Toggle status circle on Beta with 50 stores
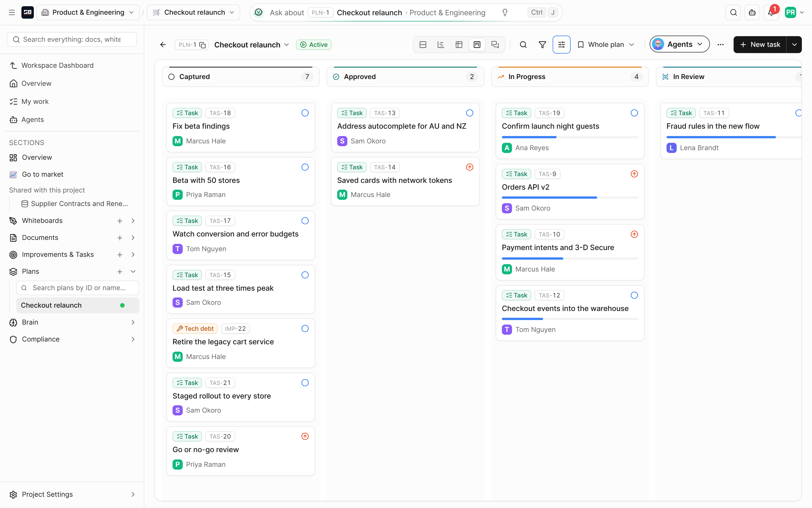Screen dimensions: 812x508 click(x=305, y=167)
